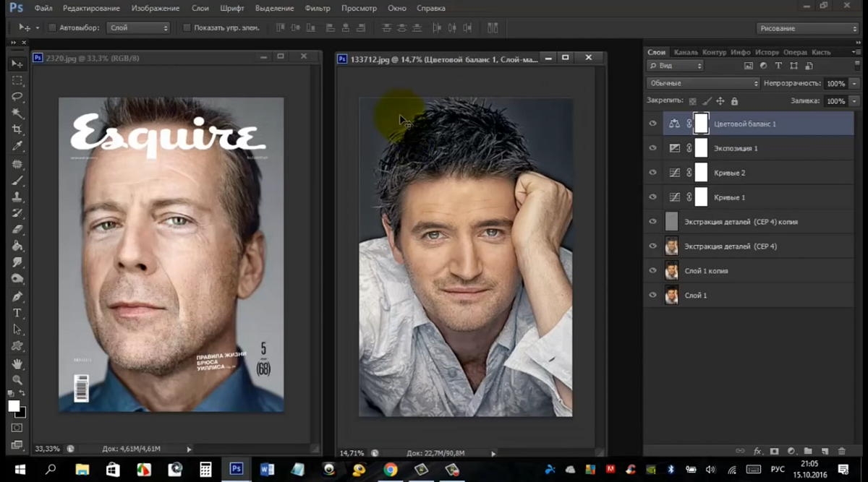Select the Eyedropper tool

17,146
